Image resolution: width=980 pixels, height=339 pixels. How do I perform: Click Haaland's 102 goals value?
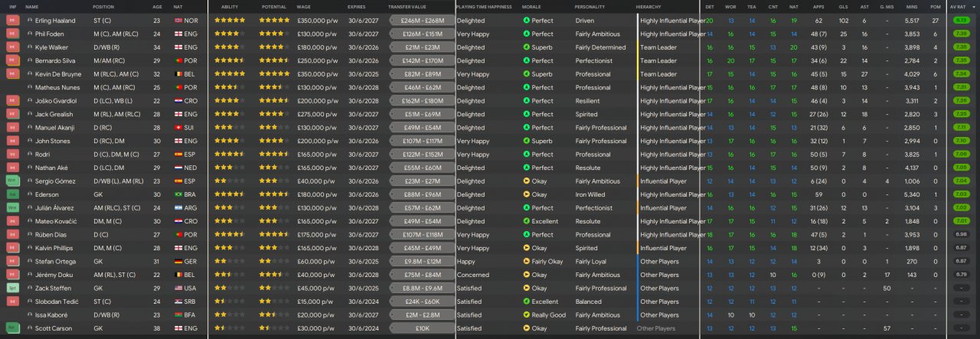tap(842, 21)
